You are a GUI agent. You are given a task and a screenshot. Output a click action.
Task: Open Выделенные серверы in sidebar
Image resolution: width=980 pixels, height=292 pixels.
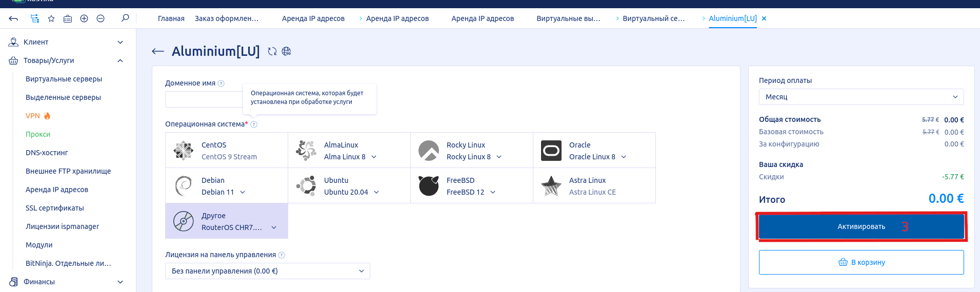[63, 97]
